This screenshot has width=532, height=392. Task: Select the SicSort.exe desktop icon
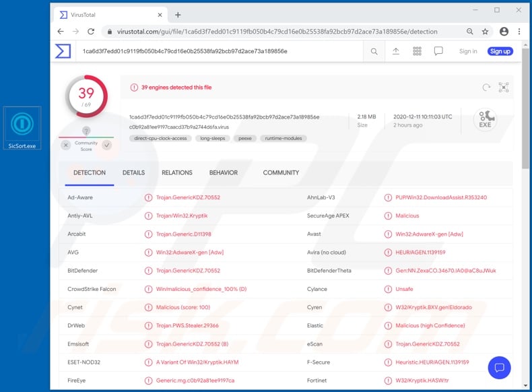tap(22, 128)
